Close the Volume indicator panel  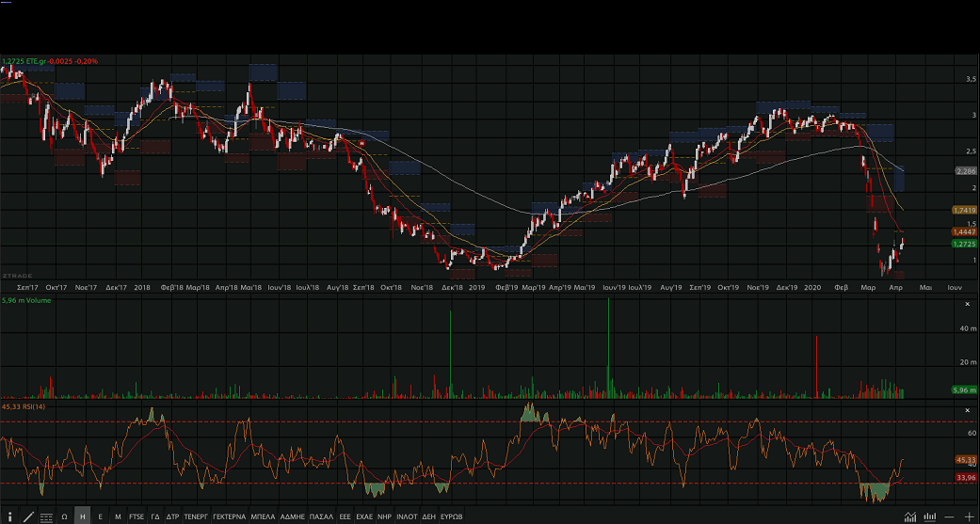click(x=968, y=305)
